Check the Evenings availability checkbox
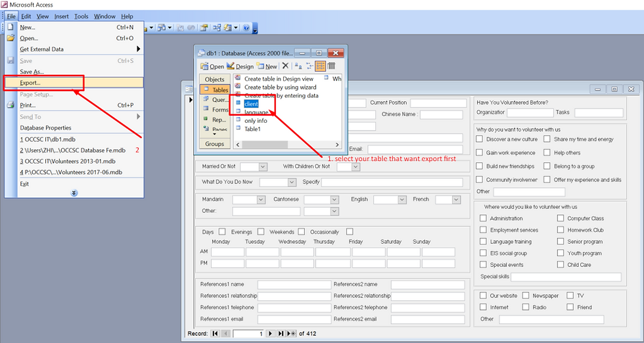644x343 pixels. [262, 232]
